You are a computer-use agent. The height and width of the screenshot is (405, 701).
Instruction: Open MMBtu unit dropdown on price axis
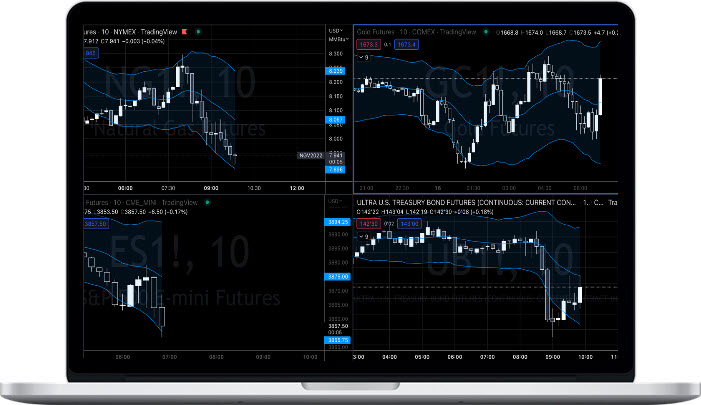(x=336, y=39)
